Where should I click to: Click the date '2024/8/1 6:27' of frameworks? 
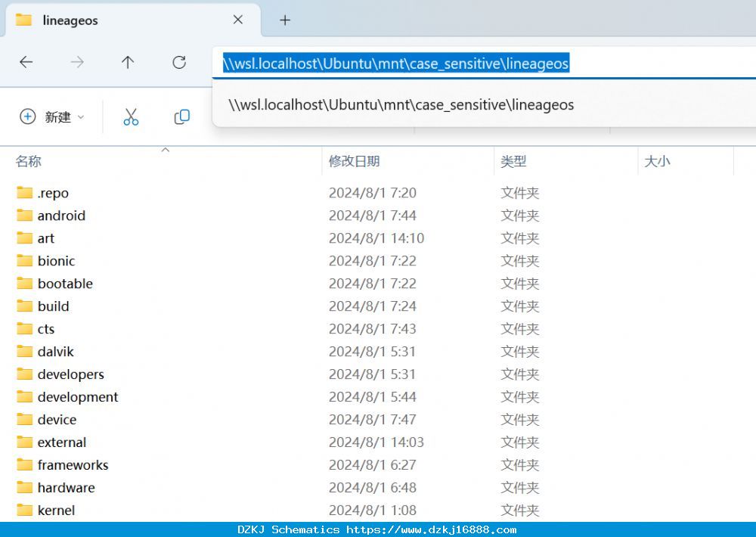click(x=372, y=464)
